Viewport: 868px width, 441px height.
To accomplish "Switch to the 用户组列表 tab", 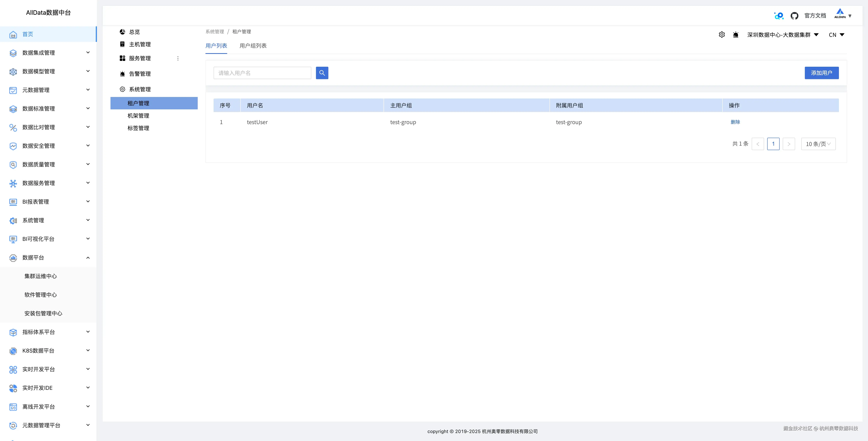I will tap(253, 46).
